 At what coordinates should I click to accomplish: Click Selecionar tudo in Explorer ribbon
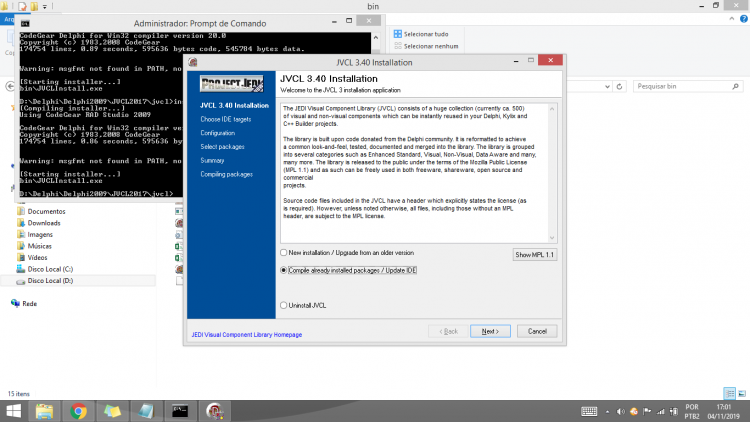pyautogui.click(x=421, y=34)
